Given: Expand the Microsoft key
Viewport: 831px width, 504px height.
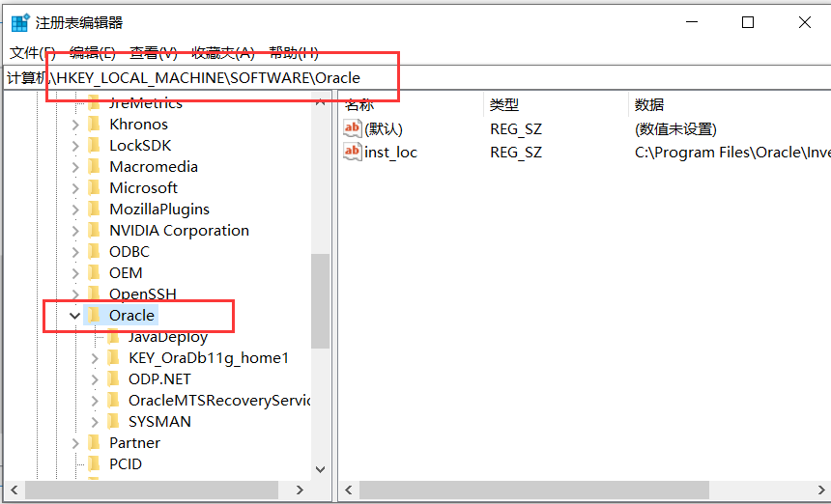Looking at the screenshot, I should [x=75, y=188].
